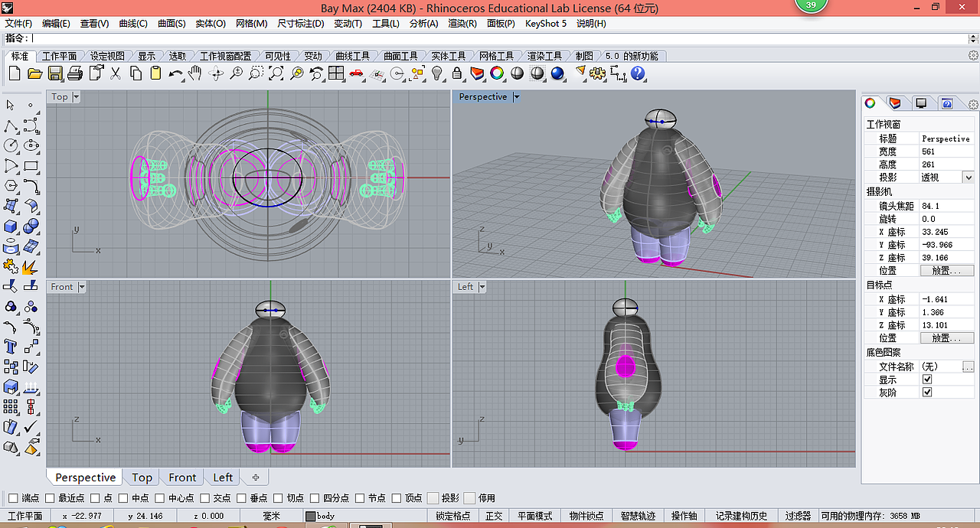980x528 pixels.
Task: Open the Front viewport dropdown arrow
Action: click(x=81, y=287)
